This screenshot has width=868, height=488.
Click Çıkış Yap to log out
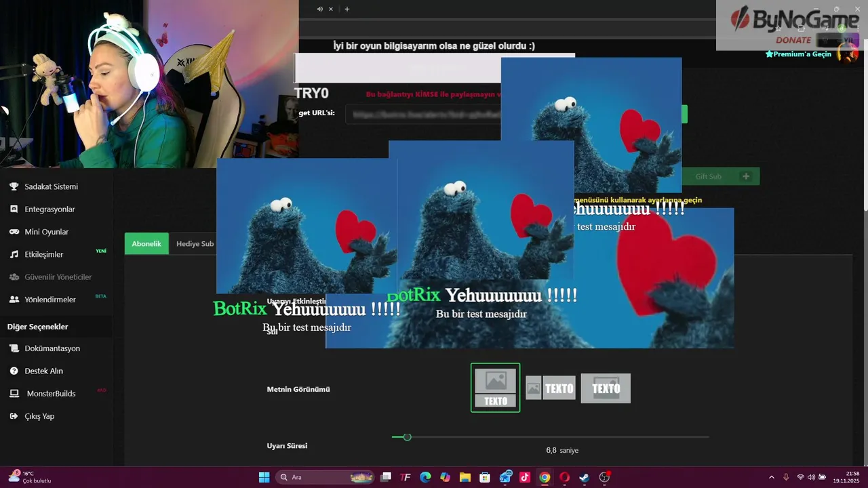click(x=39, y=416)
